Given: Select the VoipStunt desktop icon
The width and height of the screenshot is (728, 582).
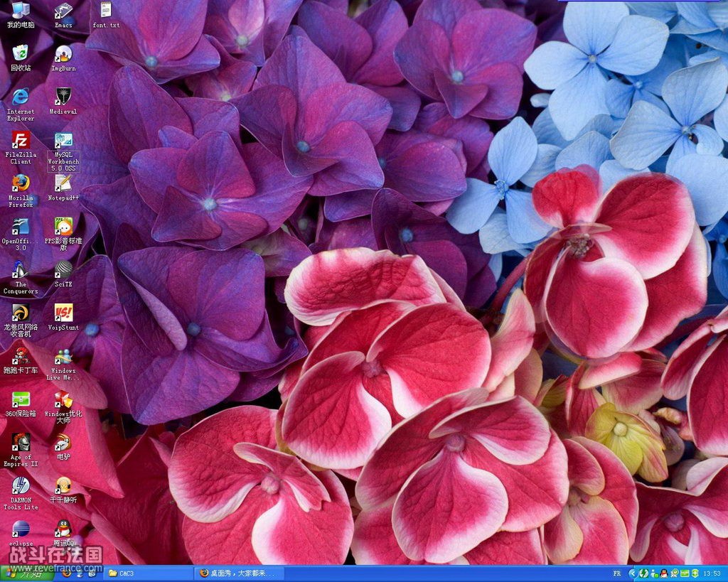Looking at the screenshot, I should tap(63, 317).
